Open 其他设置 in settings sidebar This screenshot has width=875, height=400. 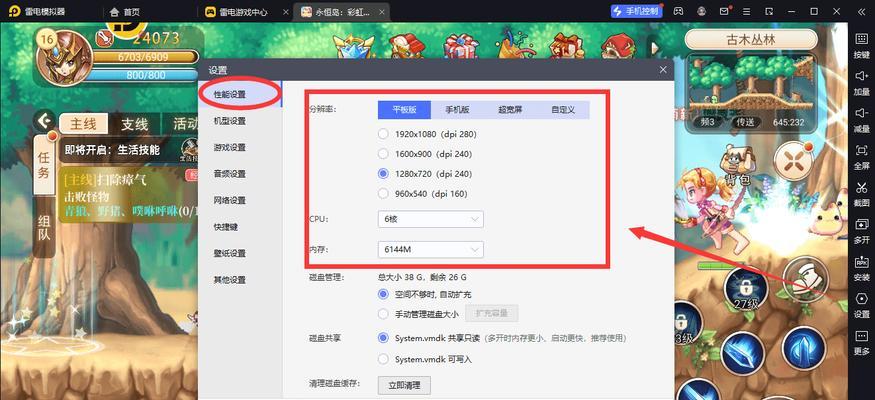[239, 279]
